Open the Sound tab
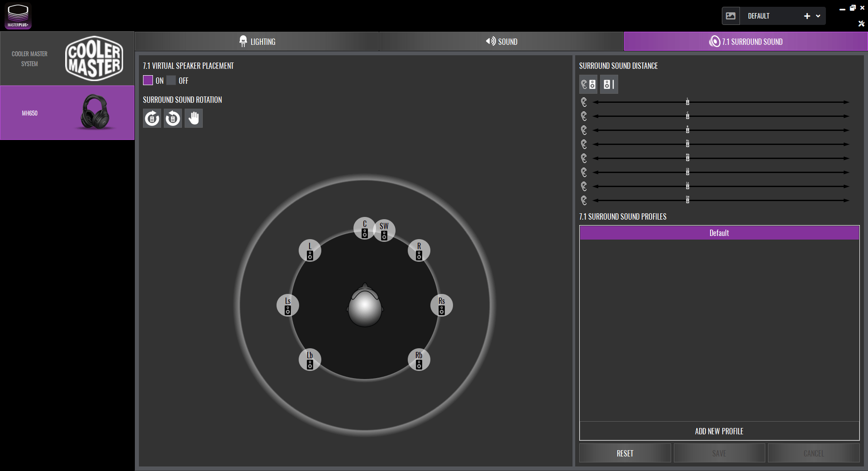This screenshot has height=471, width=868. pyautogui.click(x=501, y=42)
